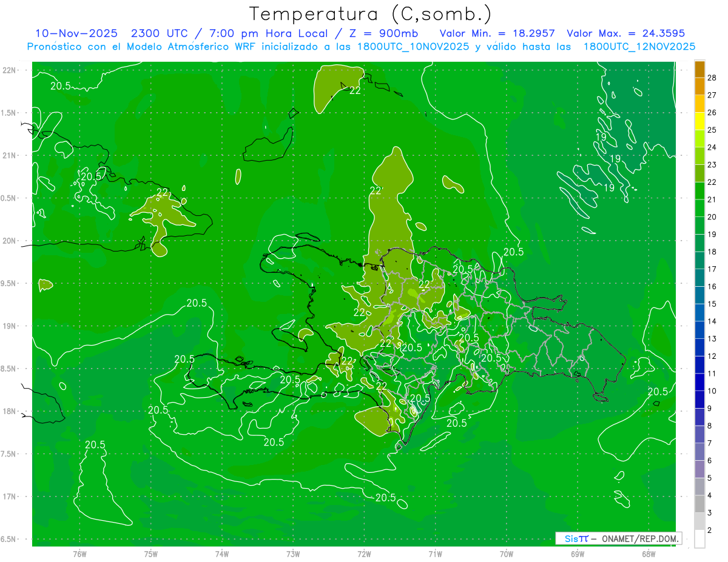This screenshot has width=728, height=562.
Task: Click the 25 value on the color legend
Action: (x=713, y=130)
